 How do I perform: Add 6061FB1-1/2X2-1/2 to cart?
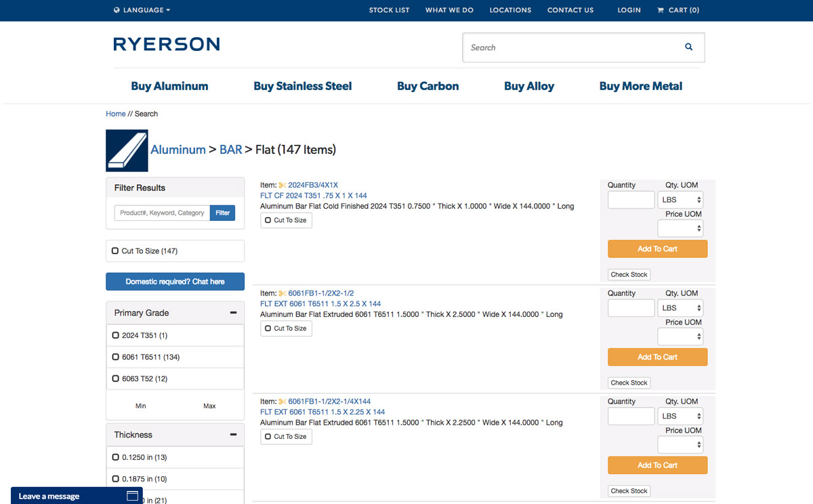[657, 357]
